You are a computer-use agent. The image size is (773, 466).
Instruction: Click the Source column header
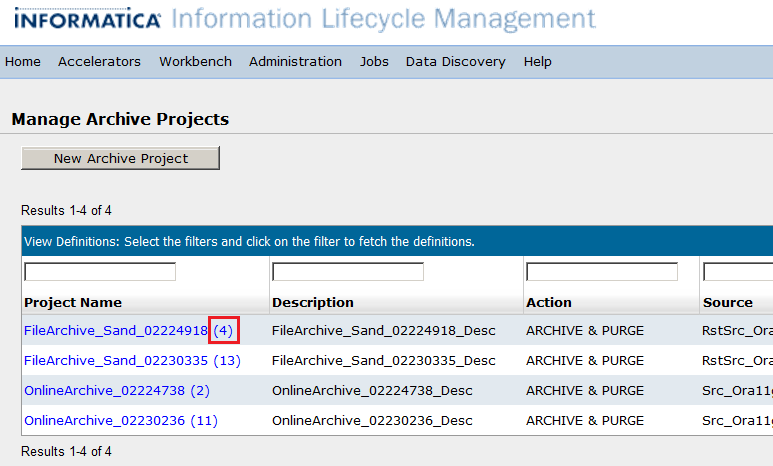tap(728, 302)
